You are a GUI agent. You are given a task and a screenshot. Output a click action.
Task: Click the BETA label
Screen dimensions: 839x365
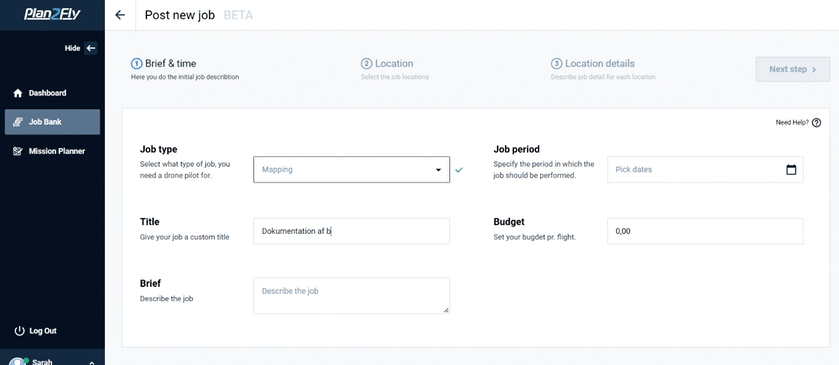(238, 15)
